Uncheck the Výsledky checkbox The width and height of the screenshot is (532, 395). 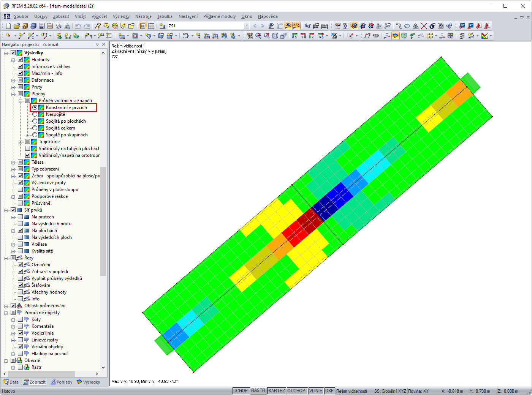point(13,53)
